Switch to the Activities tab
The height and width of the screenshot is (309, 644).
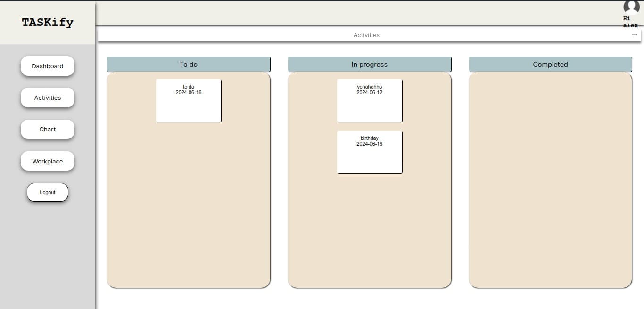pyautogui.click(x=366, y=35)
